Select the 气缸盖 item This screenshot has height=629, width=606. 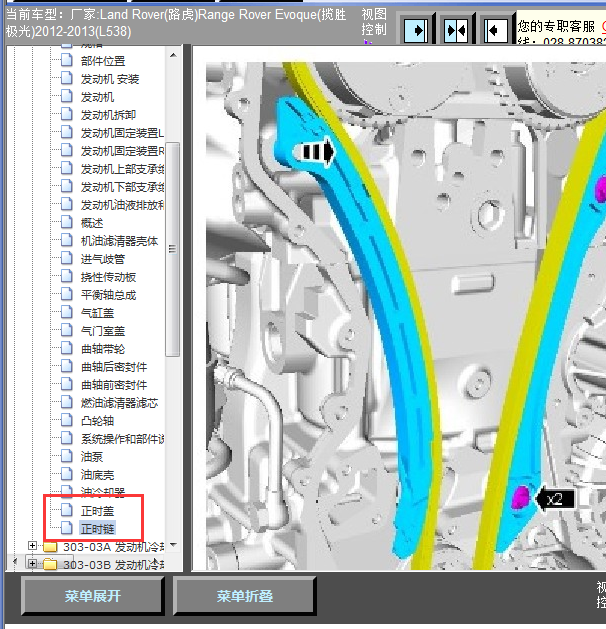[97, 313]
